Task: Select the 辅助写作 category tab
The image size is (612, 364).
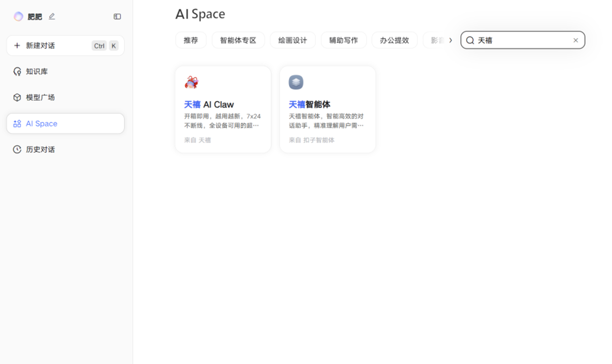Action: coord(344,40)
